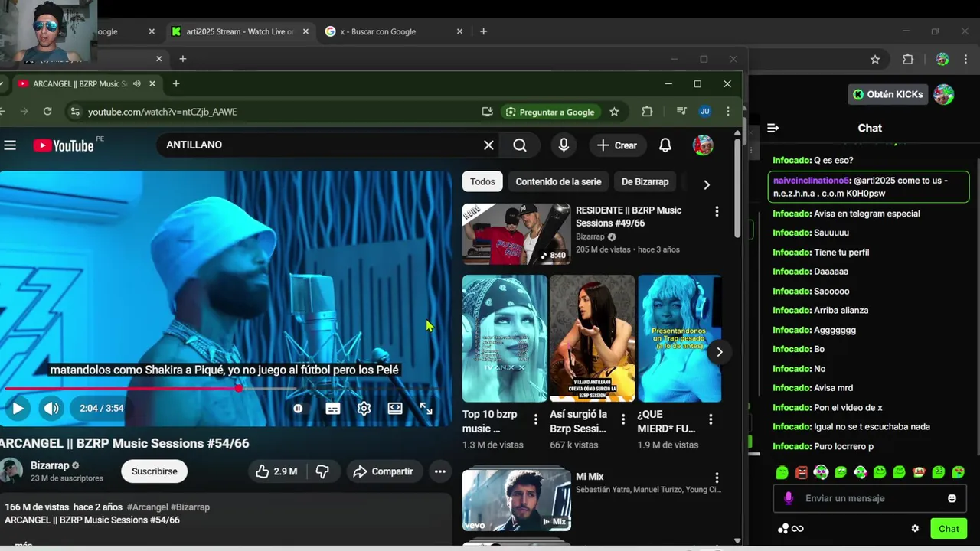Open a new tab in the YouTube window
This screenshot has height=551, width=980.
[176, 83]
